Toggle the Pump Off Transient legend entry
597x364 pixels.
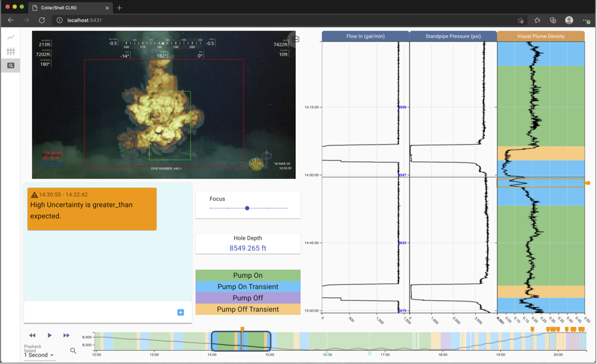click(x=248, y=309)
